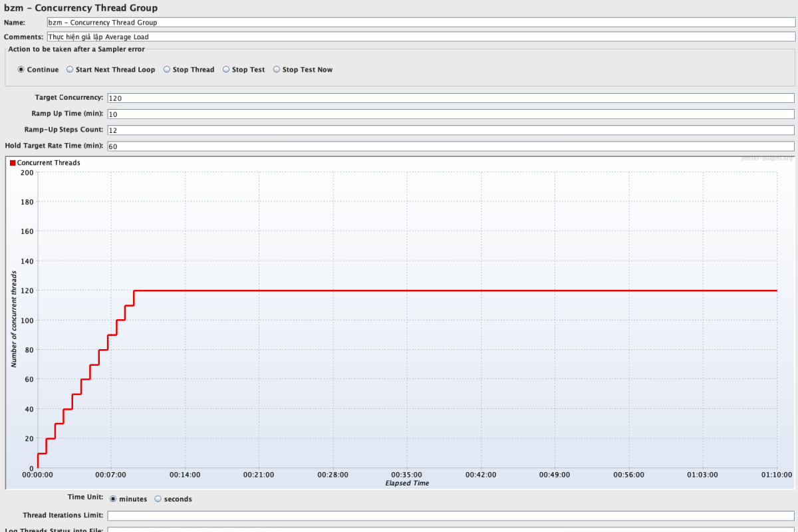The height and width of the screenshot is (532, 798).
Task: Click the red Concurrent Threads legend swatch
Action: pos(13,163)
